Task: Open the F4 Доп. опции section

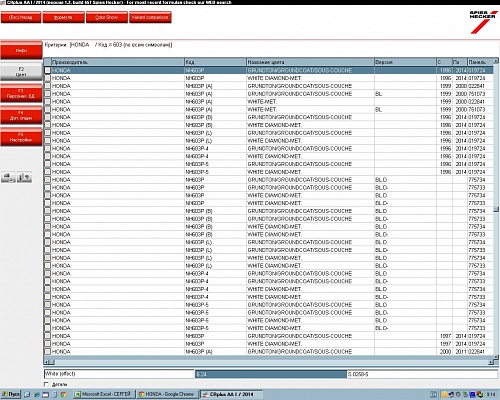Action: (x=21, y=115)
